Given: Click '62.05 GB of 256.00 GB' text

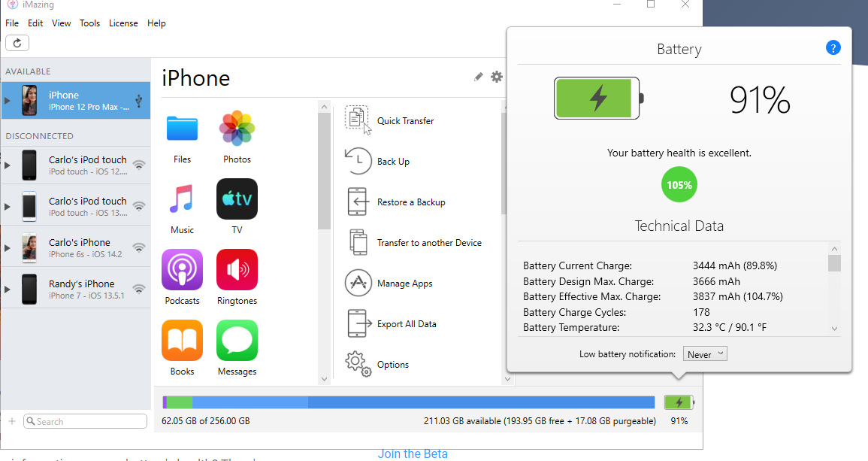Looking at the screenshot, I should click(205, 421).
